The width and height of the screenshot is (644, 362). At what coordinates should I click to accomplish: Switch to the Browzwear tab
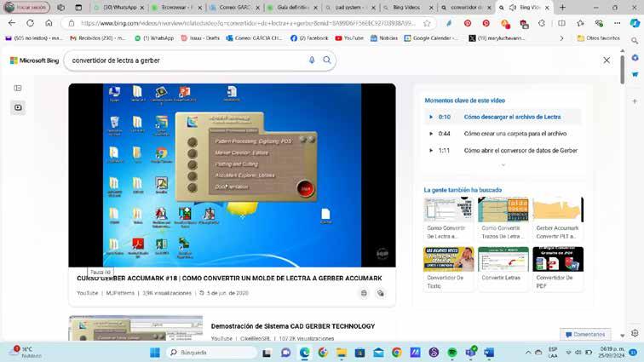click(x=176, y=8)
